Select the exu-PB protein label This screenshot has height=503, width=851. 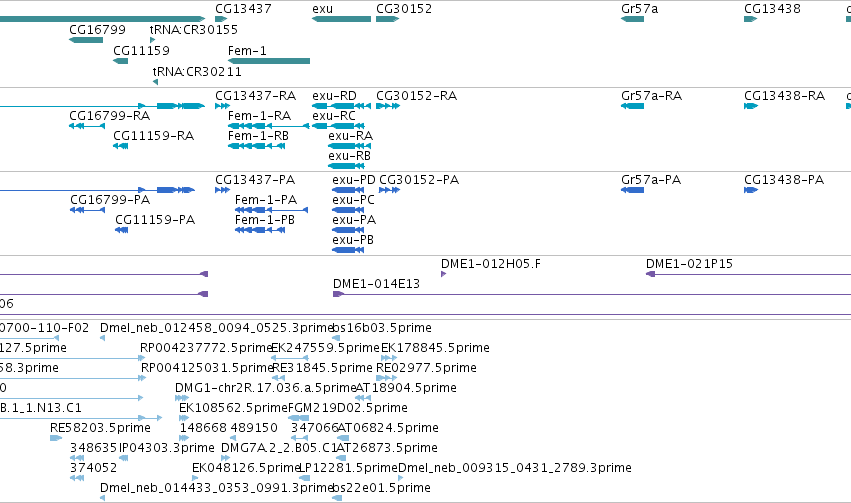pos(353,240)
